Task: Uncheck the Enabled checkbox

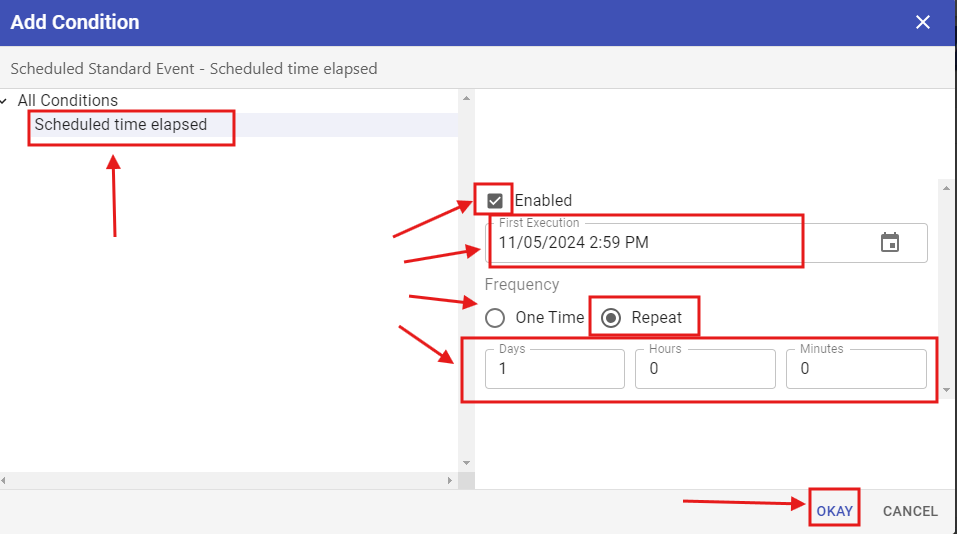Action: [x=495, y=201]
